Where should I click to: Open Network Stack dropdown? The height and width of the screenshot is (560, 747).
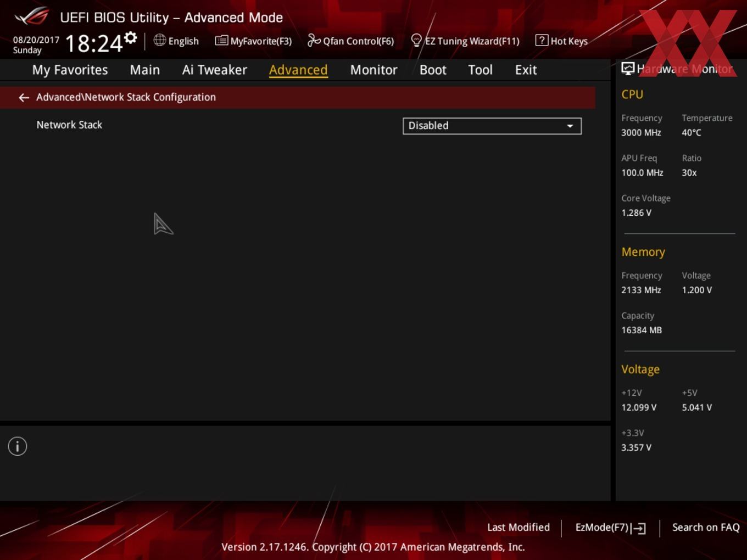point(492,126)
